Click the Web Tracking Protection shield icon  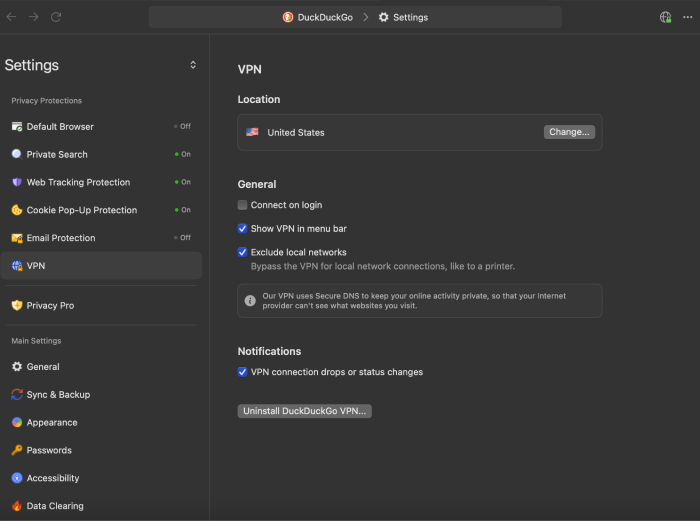[17, 182]
